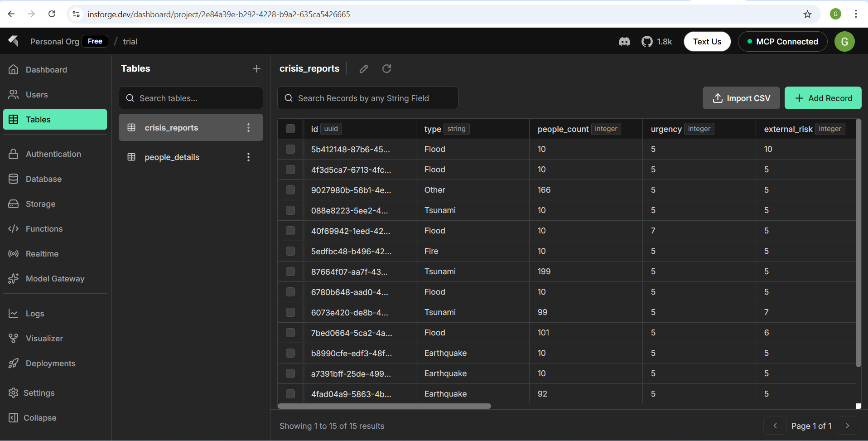Open crisis_reports three-dot options menu
868x441 pixels.
tap(248, 128)
